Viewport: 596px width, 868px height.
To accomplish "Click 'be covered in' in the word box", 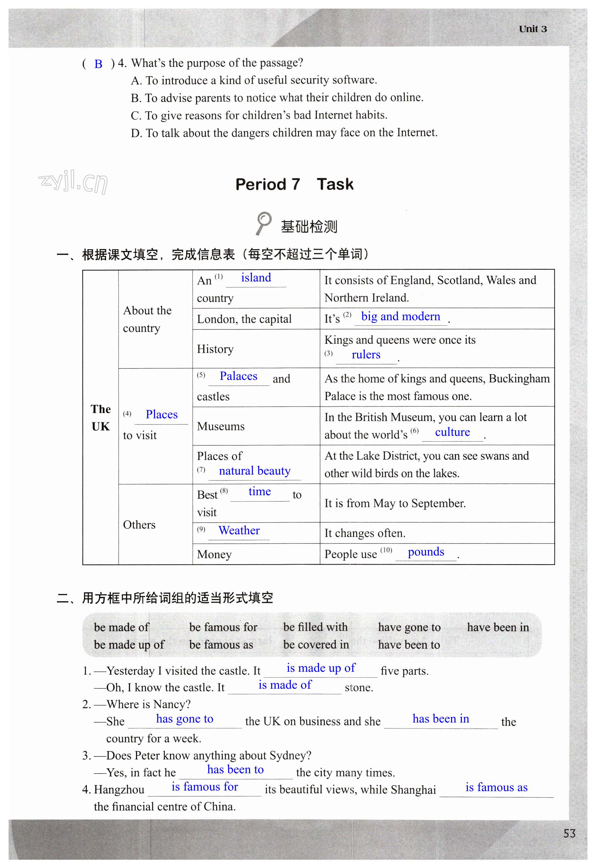I will pyautogui.click(x=316, y=645).
